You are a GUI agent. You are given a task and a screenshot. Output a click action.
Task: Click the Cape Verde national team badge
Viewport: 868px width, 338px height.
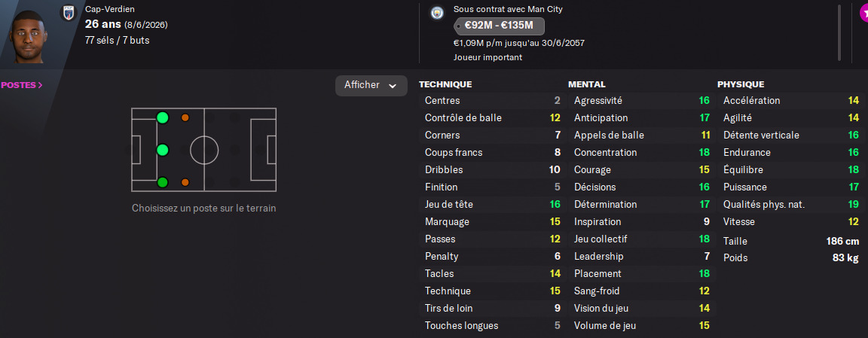coord(67,13)
